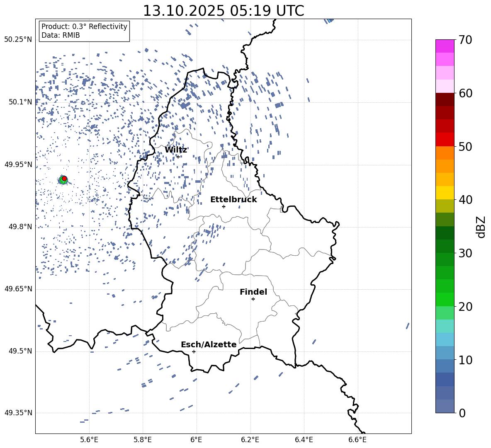Click the Wiltz city label
The height and width of the screenshot is (448, 491).
click(176, 150)
